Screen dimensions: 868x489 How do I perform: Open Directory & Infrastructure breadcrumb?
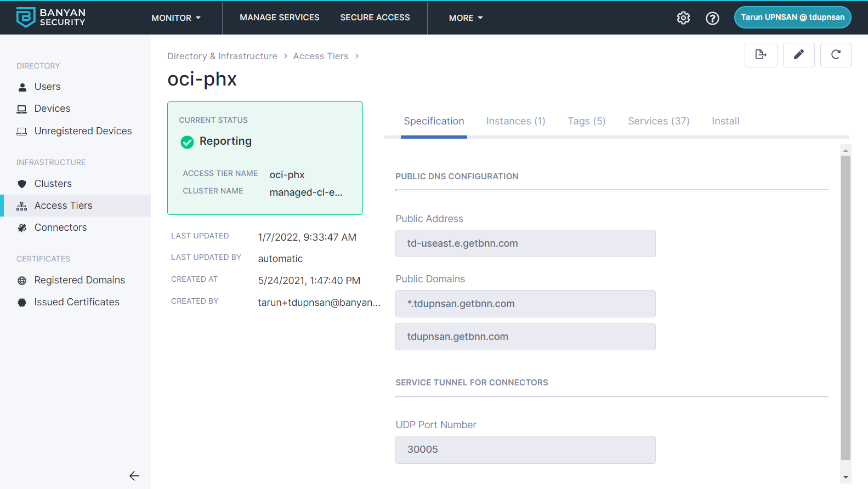click(222, 56)
